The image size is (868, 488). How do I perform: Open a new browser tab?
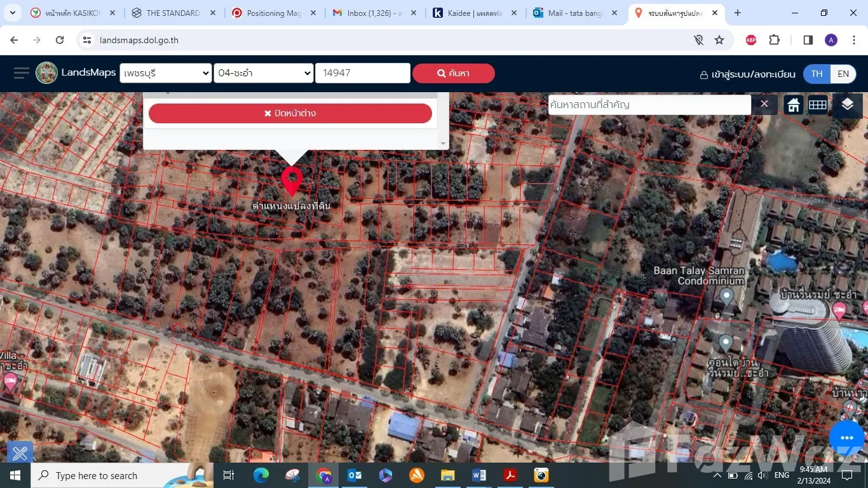738,13
